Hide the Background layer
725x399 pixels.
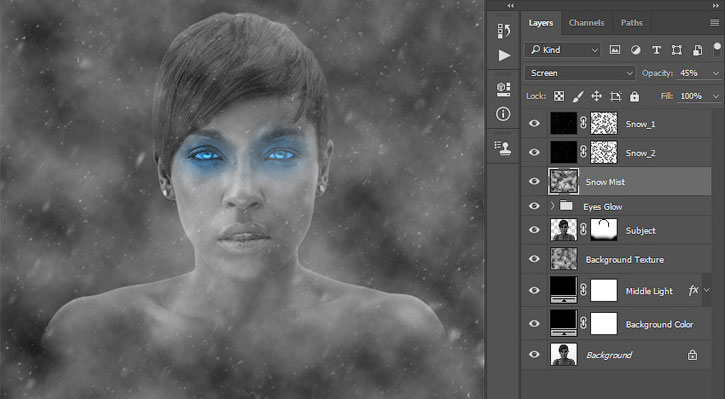click(534, 355)
